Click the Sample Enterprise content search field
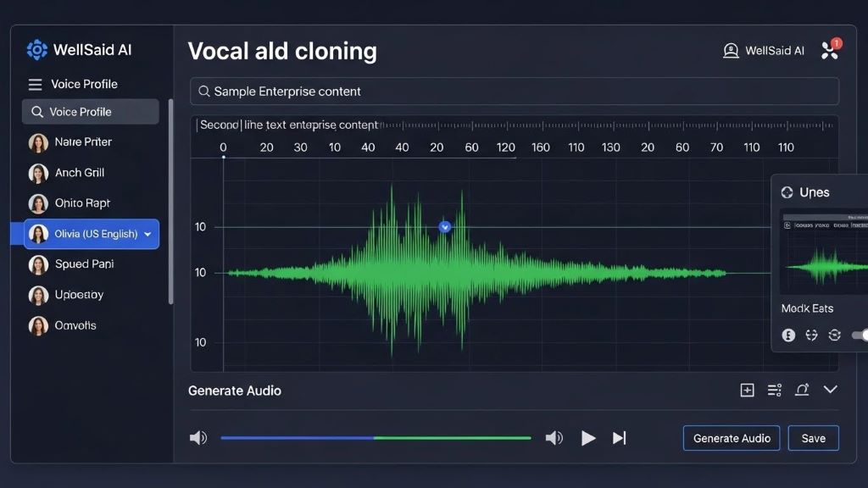 pos(515,91)
